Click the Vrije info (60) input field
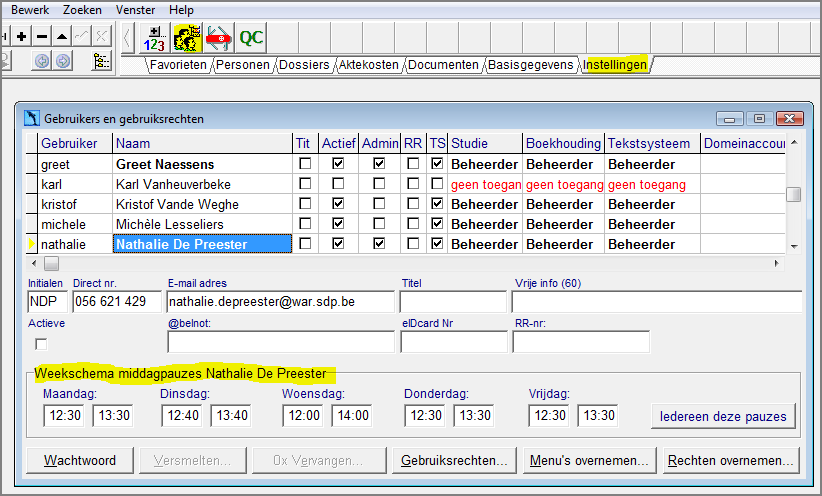This screenshot has height=496, width=822. (x=657, y=301)
